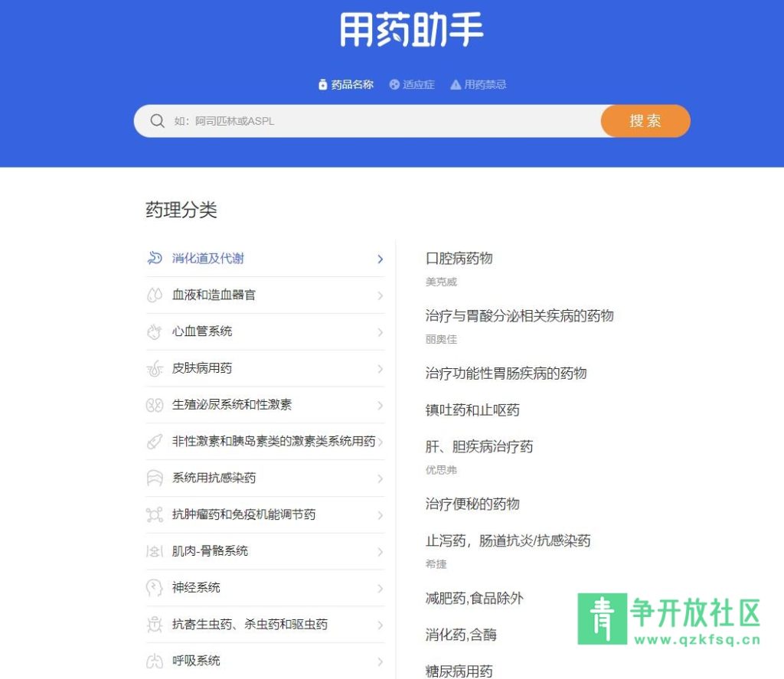Click the 皮肤病用药 skin icon
Screen dimensions: 784x679
(x=155, y=368)
